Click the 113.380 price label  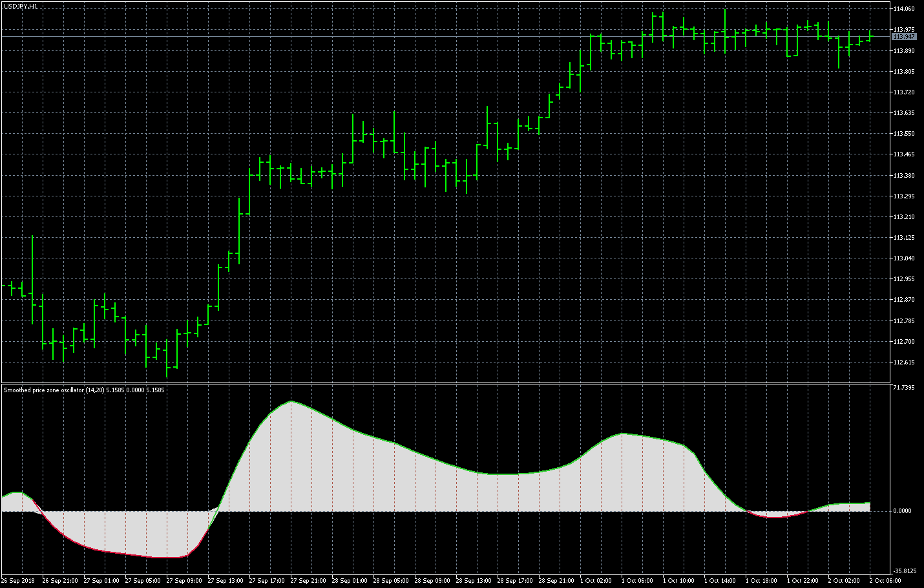click(904, 176)
